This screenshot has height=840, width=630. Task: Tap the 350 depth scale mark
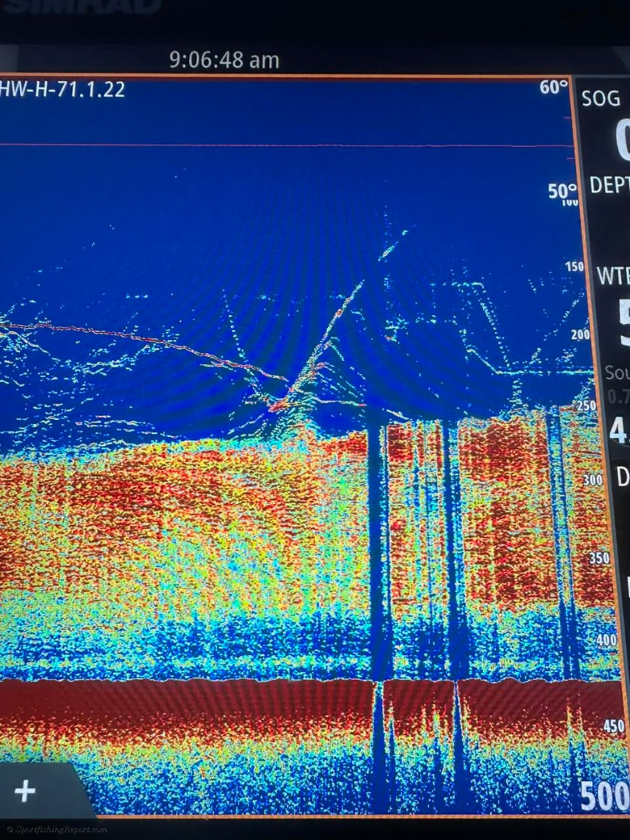[x=599, y=558]
